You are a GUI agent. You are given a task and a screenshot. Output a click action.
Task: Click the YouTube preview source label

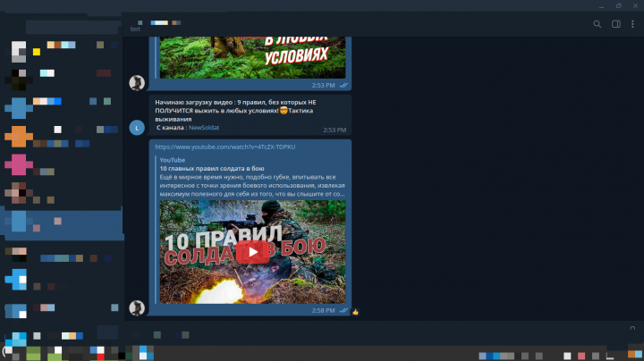[x=173, y=160]
